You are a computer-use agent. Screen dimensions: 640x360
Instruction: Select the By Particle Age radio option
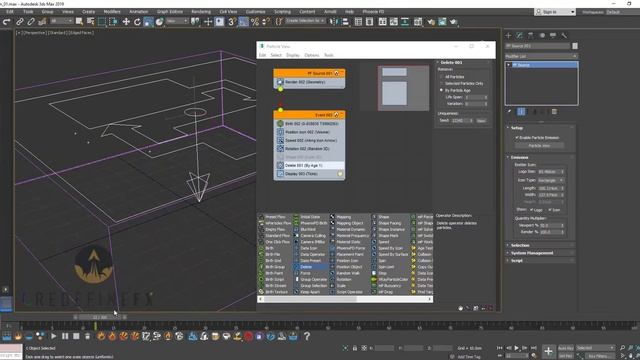441,90
